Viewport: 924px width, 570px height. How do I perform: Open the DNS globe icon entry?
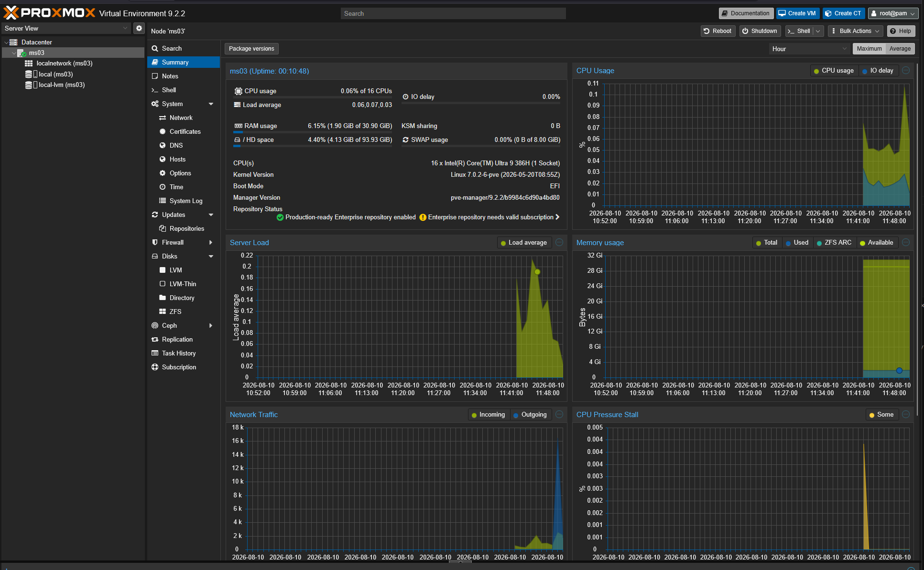coord(163,145)
